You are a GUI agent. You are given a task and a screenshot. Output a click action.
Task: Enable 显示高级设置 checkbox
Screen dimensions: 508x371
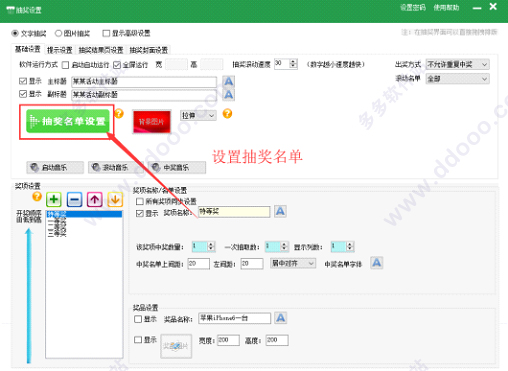pyautogui.click(x=106, y=33)
